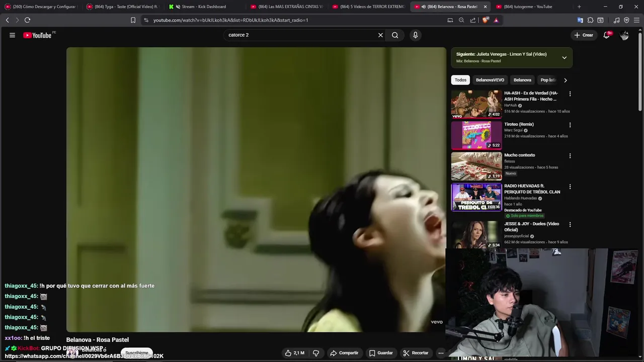The height and width of the screenshot is (362, 644).
Task: Go to the YouTube home logo
Action: [x=38, y=35]
